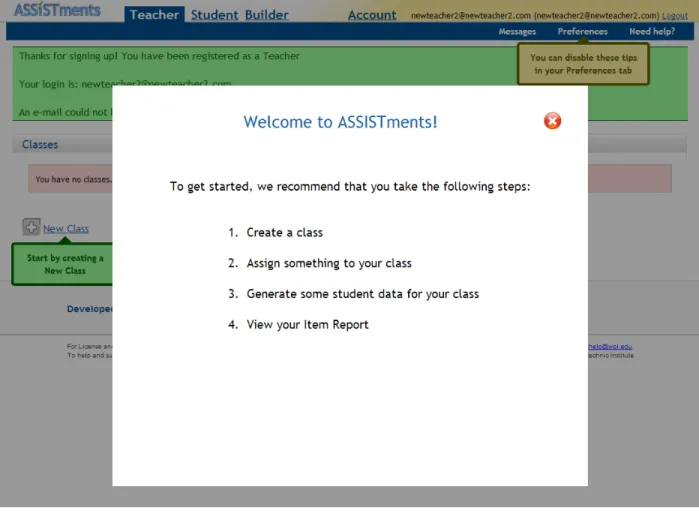Click the New Class plus icon

click(x=31, y=227)
